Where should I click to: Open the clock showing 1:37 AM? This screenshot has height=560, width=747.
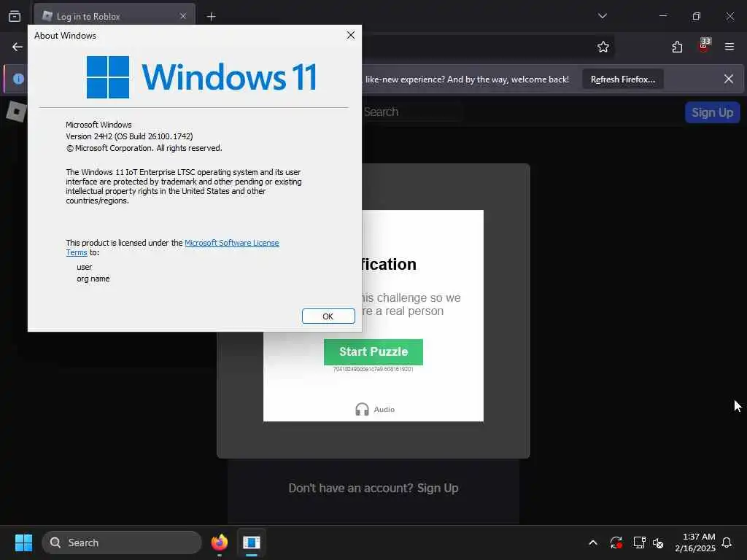695,542
